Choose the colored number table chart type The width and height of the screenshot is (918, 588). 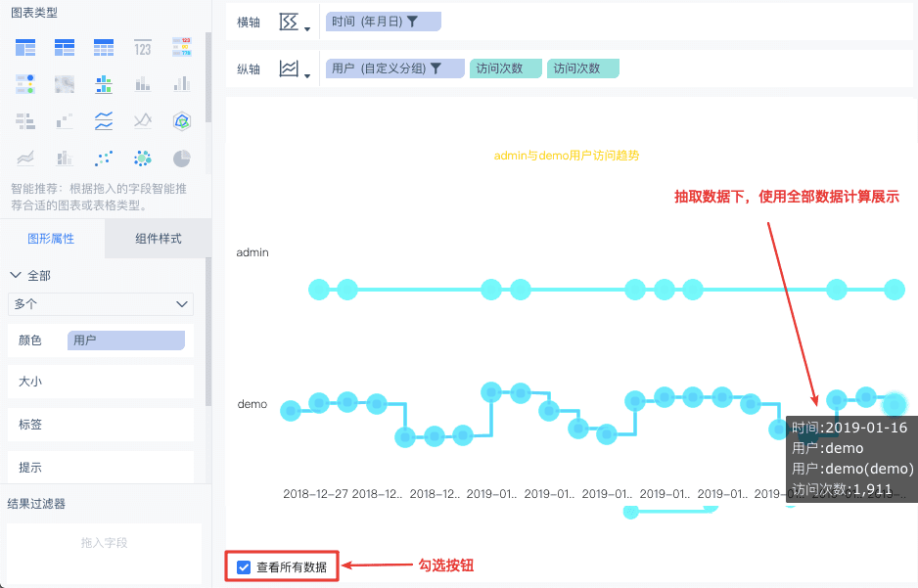point(182,47)
